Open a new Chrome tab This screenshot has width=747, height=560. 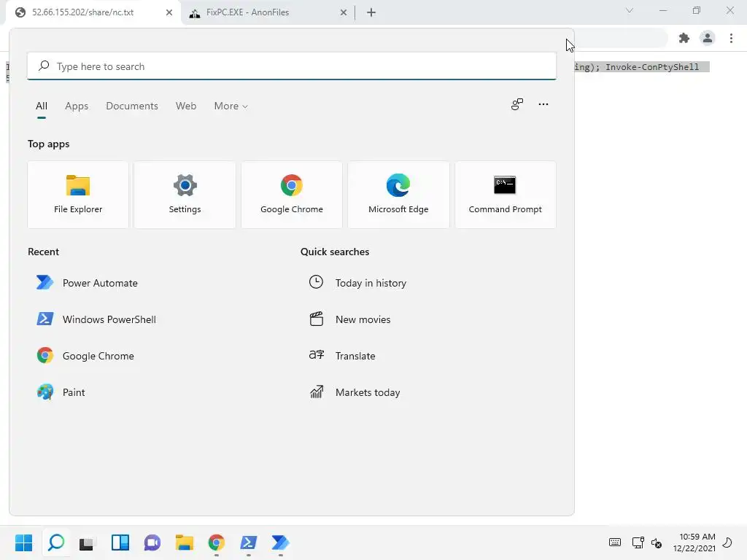click(x=371, y=12)
